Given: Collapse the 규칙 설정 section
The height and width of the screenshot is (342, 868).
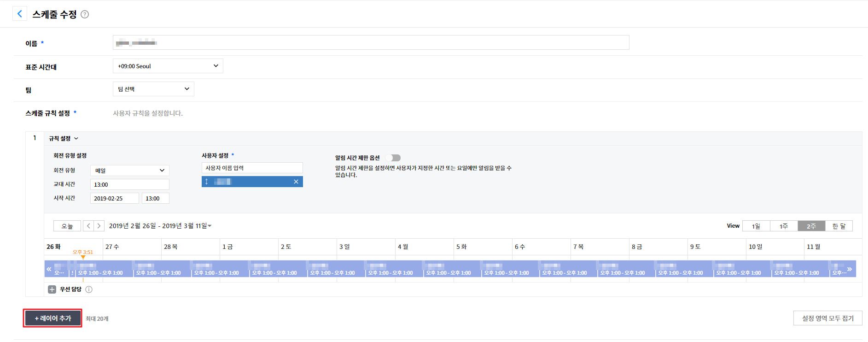Looking at the screenshot, I should (x=64, y=138).
